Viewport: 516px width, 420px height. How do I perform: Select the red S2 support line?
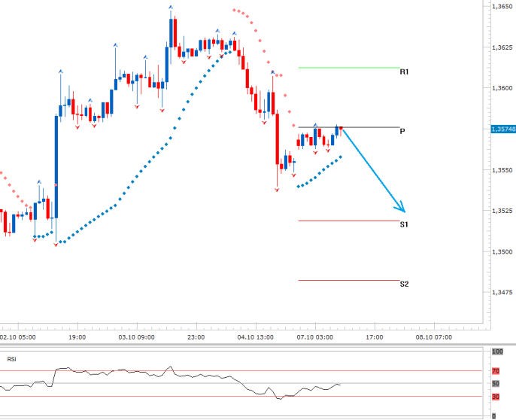(349, 280)
